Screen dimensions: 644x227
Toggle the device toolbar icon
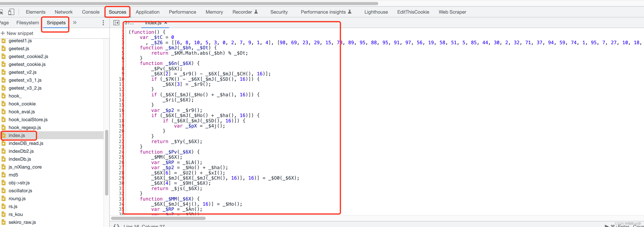[11, 12]
